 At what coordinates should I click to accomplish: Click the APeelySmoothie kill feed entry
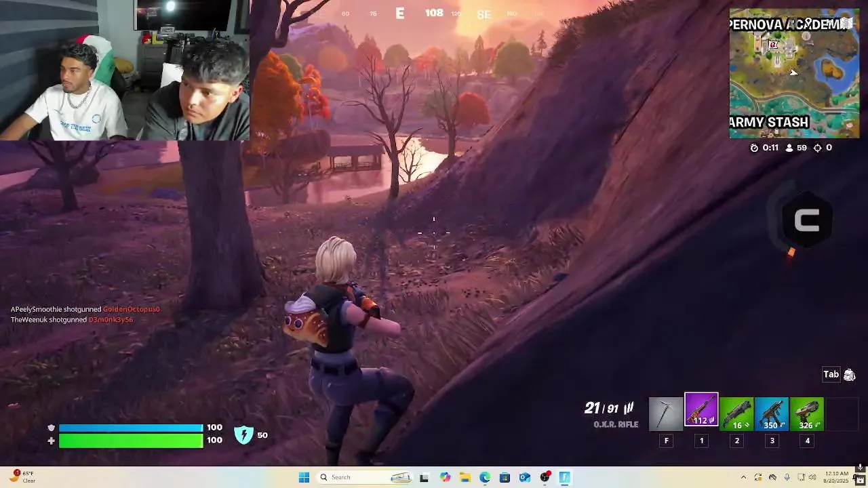pyautogui.click(x=85, y=309)
